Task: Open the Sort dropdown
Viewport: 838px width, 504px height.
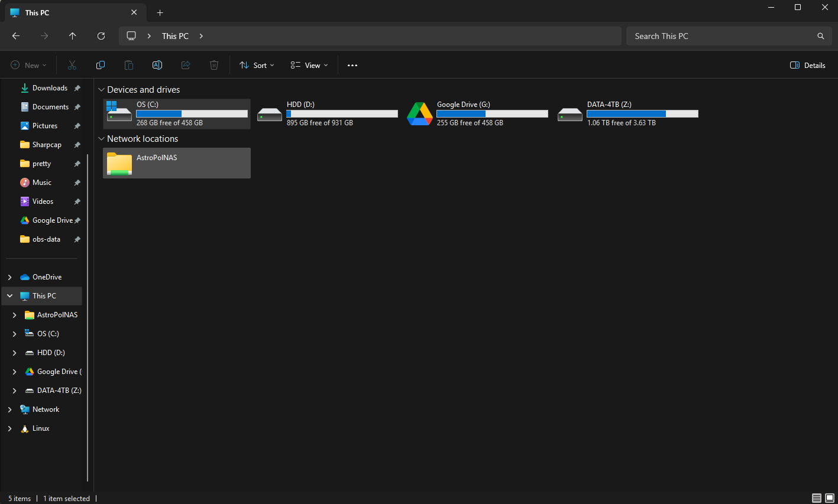Action: pos(256,65)
